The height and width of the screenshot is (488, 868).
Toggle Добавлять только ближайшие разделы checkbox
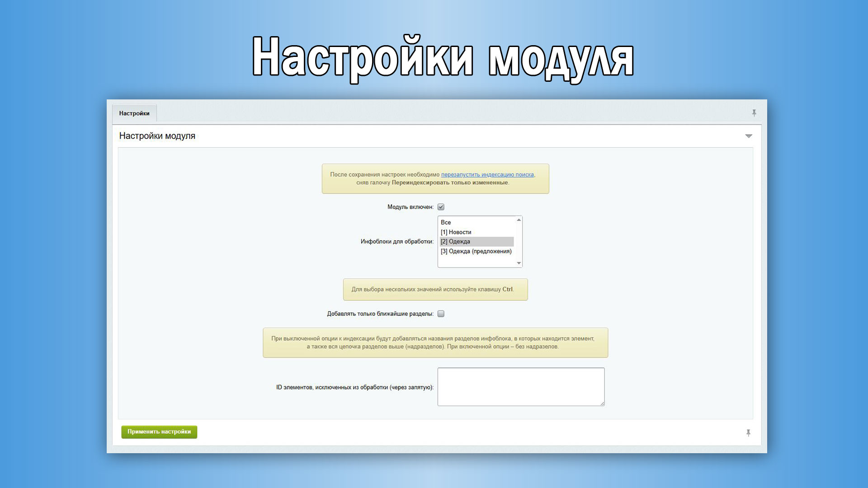coord(441,313)
